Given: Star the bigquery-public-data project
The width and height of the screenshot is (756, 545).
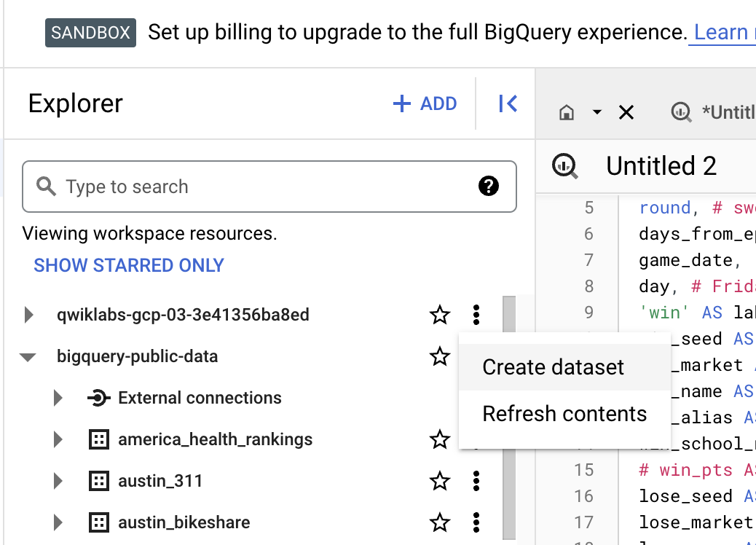Looking at the screenshot, I should click(440, 356).
